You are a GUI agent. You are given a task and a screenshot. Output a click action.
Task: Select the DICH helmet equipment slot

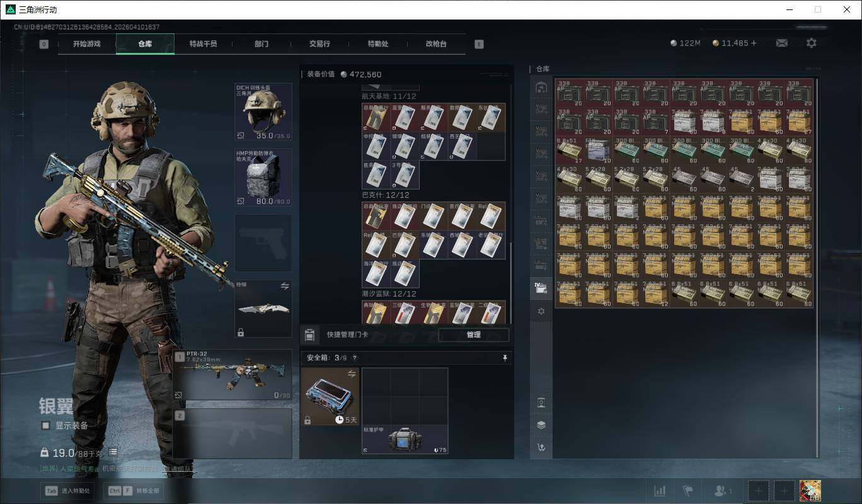[263, 112]
